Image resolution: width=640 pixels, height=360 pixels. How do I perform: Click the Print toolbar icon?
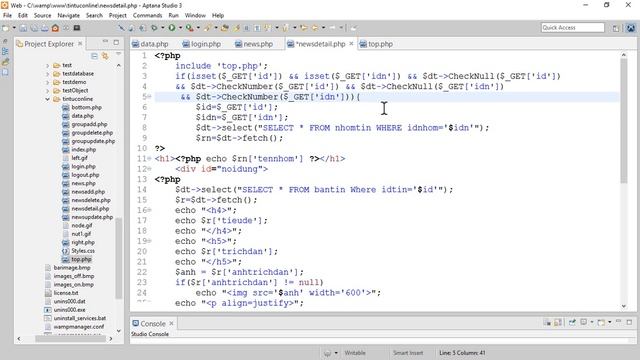44,28
